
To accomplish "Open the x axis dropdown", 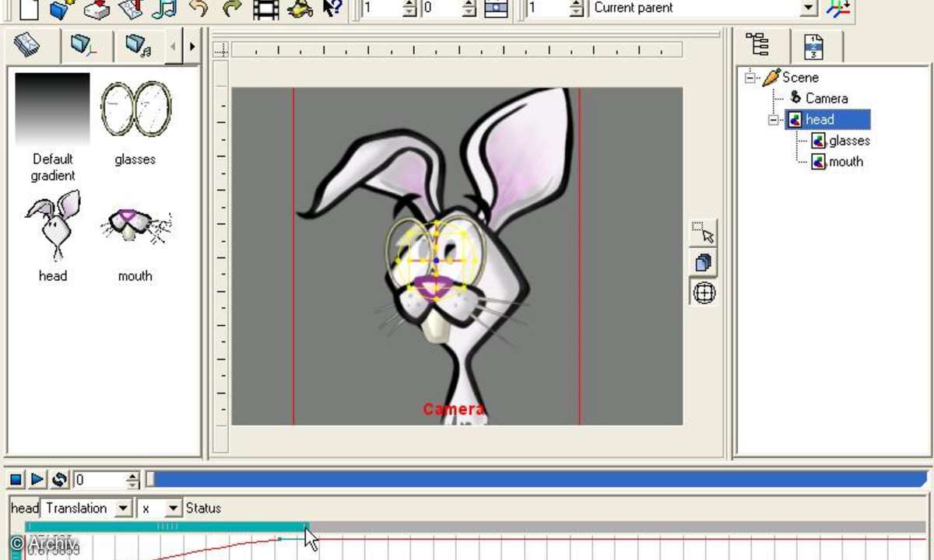I will pyautogui.click(x=174, y=509).
